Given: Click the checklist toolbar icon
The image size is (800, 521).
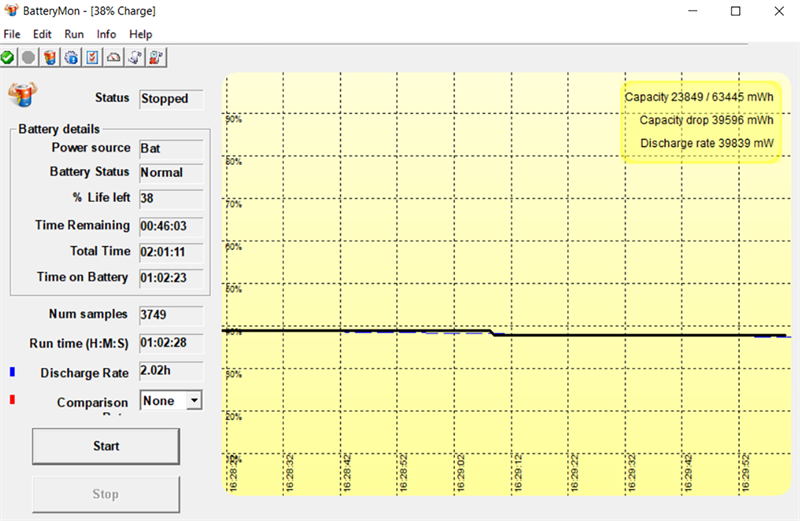Looking at the screenshot, I should point(92,57).
